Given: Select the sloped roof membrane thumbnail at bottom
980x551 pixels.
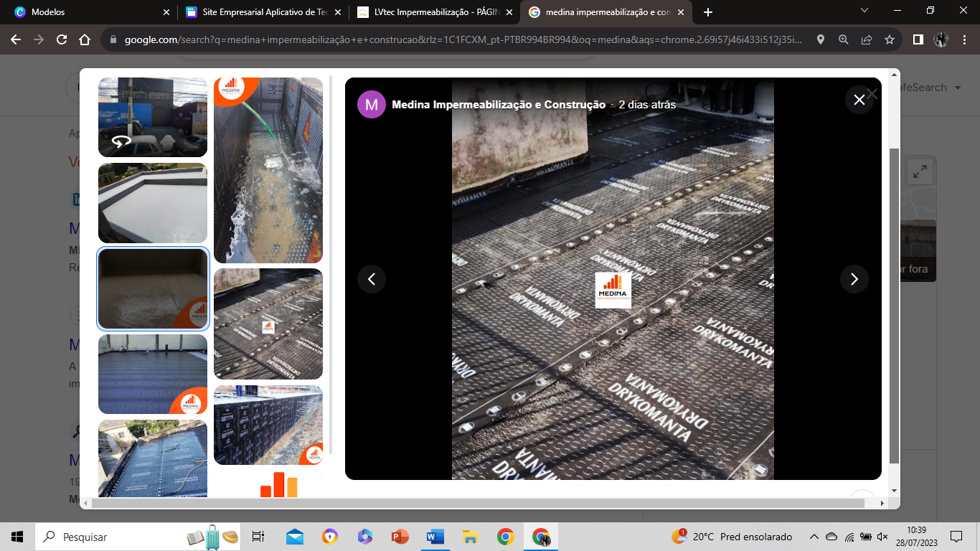Looking at the screenshot, I should pos(153,458).
